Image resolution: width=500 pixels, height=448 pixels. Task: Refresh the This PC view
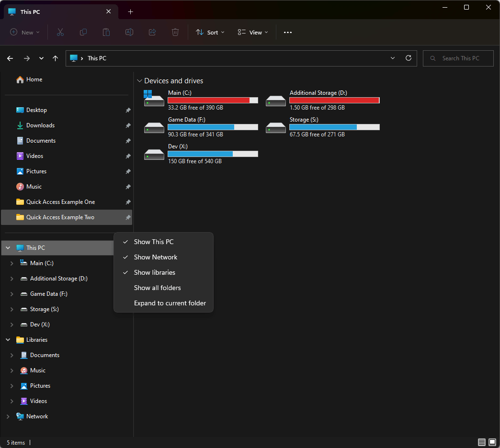point(409,58)
